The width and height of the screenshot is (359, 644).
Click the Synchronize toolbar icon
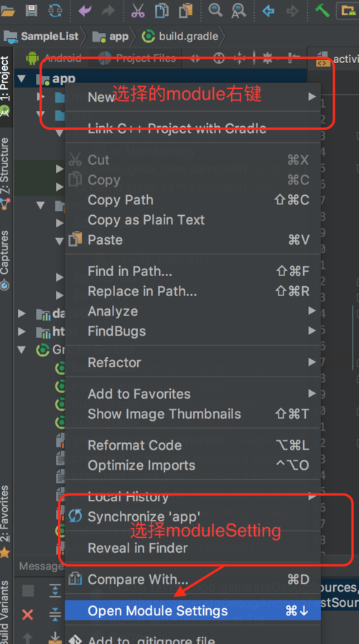[x=55, y=10]
